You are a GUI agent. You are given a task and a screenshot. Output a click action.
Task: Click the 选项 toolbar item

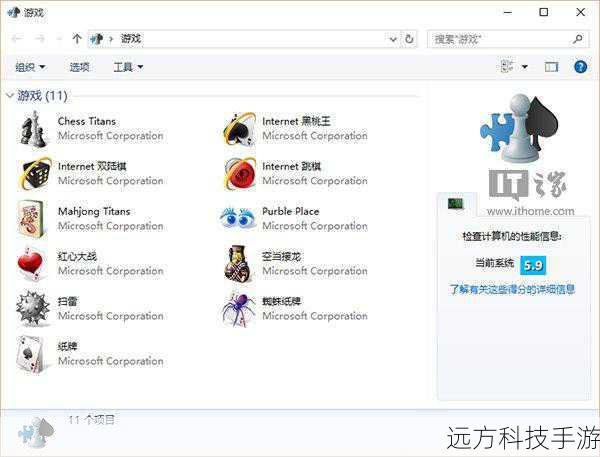pyautogui.click(x=80, y=67)
